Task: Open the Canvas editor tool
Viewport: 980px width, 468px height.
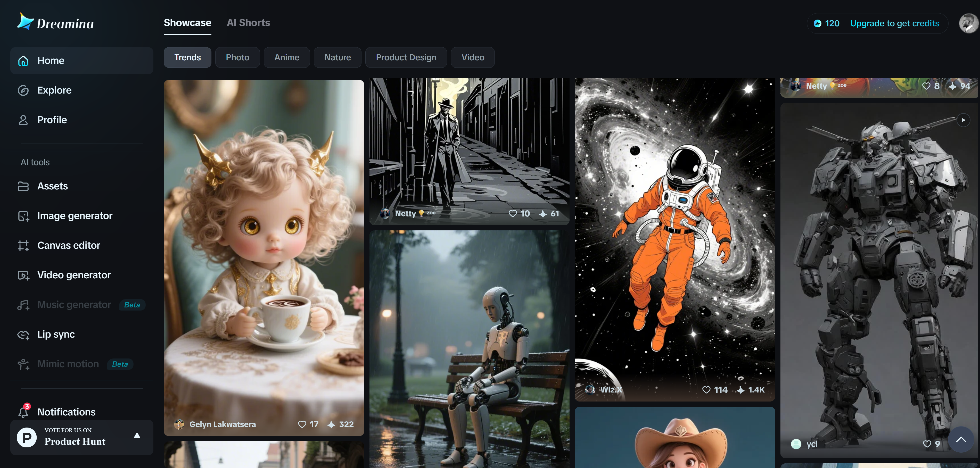Action: click(x=69, y=245)
